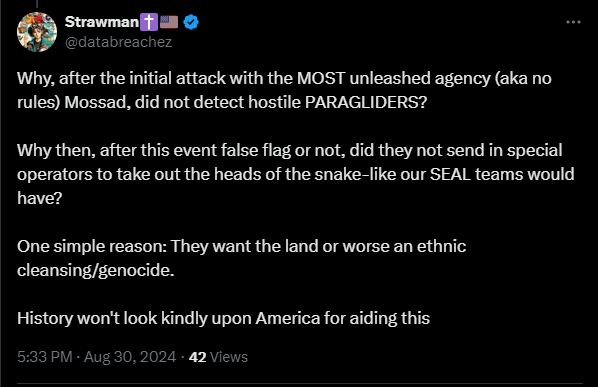Visit the @databreachez handle link
The width and height of the screenshot is (598, 387).
[x=119, y=42]
